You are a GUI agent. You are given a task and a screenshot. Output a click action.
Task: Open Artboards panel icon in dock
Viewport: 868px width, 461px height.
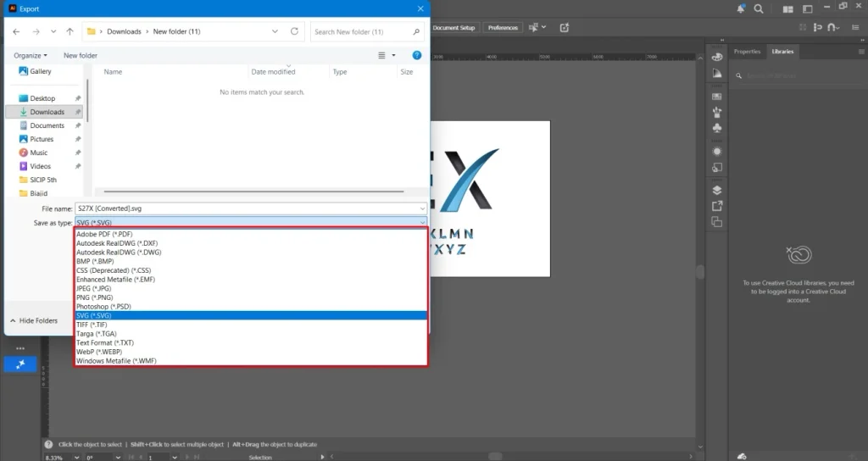(x=717, y=222)
